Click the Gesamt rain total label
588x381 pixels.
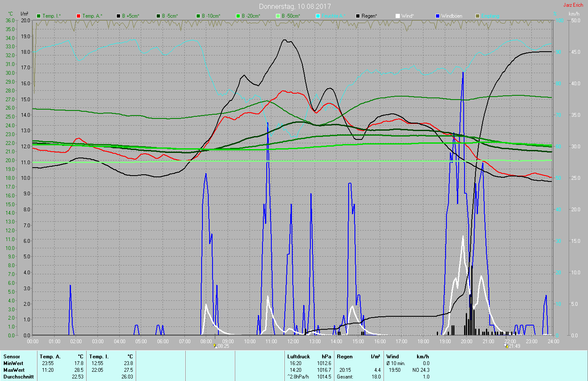(346, 377)
